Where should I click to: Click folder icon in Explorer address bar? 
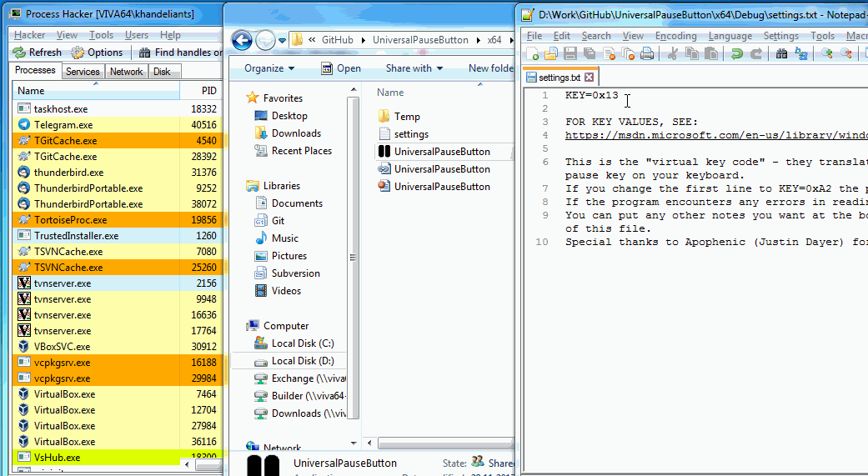[x=298, y=40]
